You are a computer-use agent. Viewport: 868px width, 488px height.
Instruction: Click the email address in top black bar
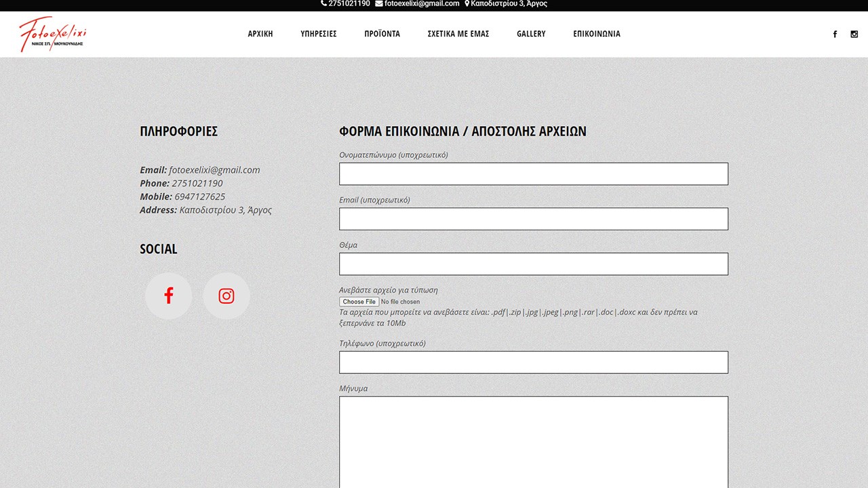418,4
